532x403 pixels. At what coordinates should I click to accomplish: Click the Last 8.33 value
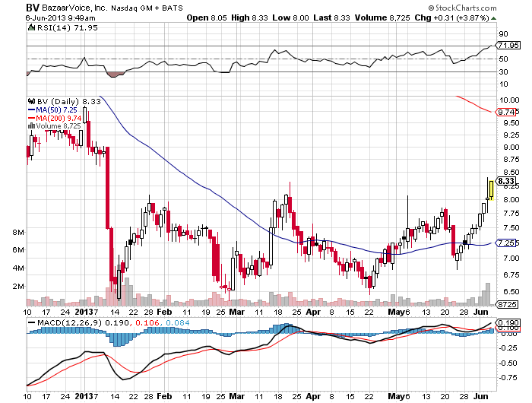click(x=331, y=17)
